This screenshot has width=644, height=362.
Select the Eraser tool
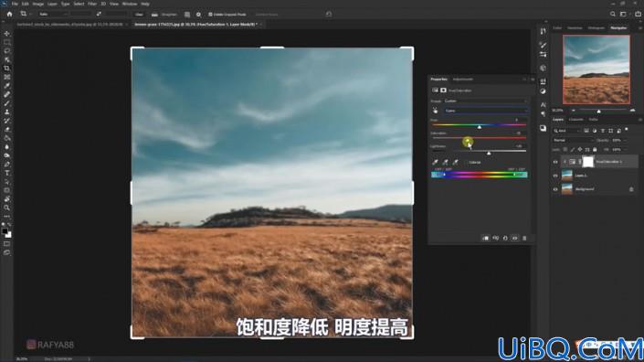tap(7, 130)
